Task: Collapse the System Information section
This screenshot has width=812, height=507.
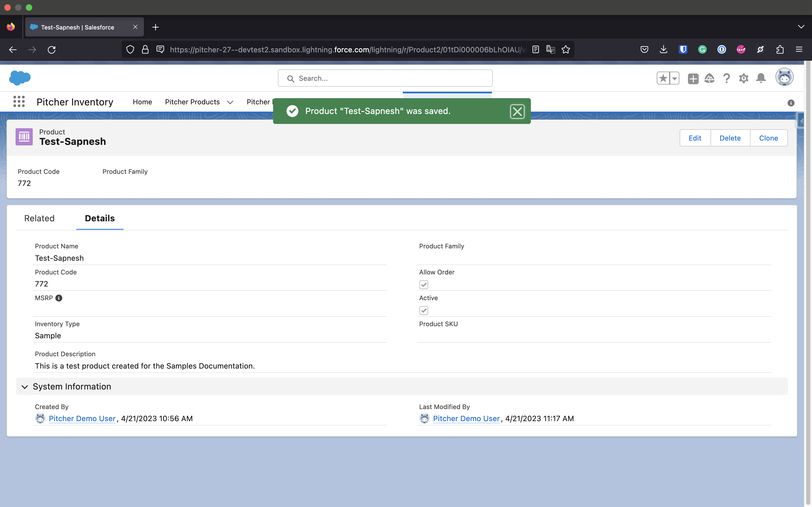Action: click(x=25, y=387)
